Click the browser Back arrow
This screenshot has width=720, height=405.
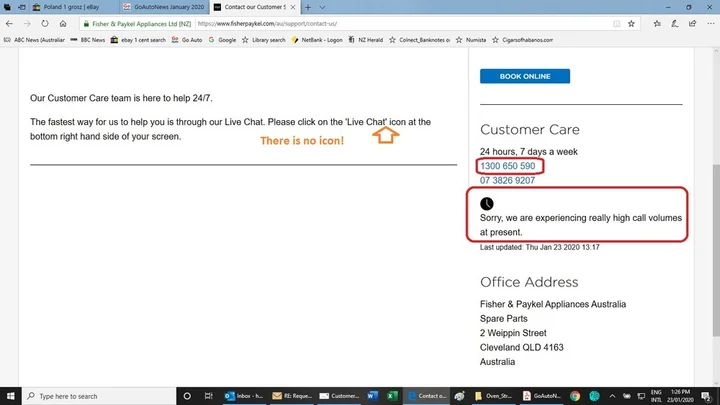(9, 22)
